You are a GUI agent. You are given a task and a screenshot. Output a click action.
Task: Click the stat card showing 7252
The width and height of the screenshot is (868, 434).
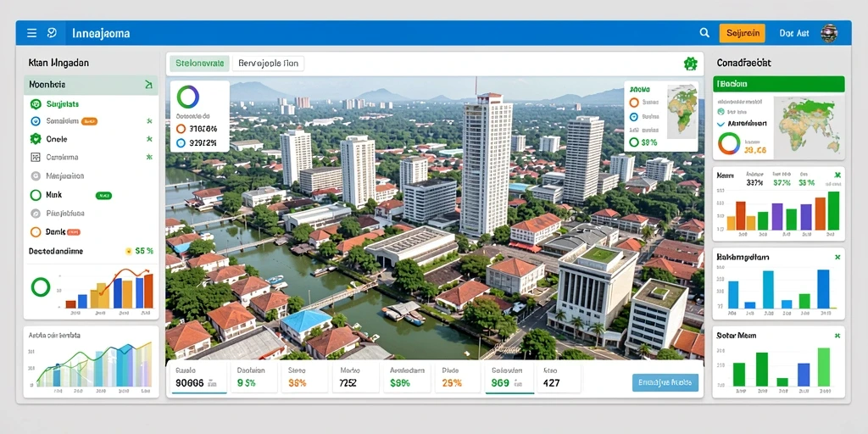[x=355, y=377]
